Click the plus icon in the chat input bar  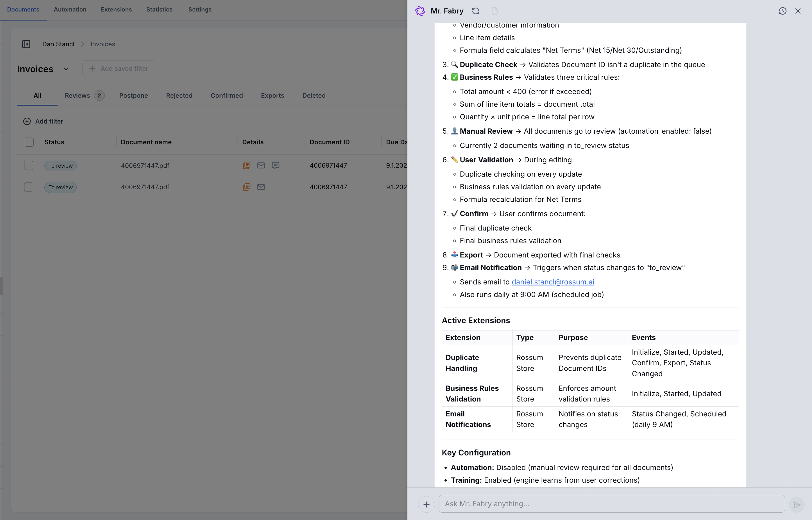(427, 504)
